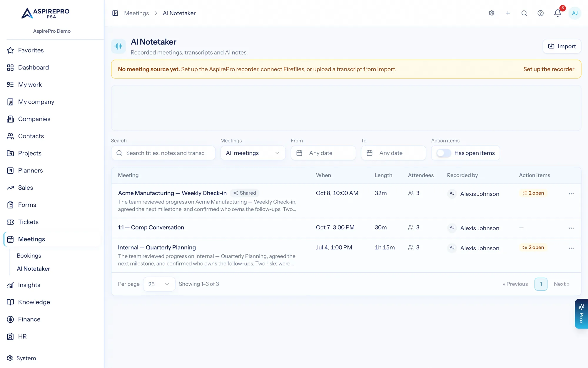The image size is (588, 368).
Task: Open 1:1 — Comp Conversation meeting
Action: click(x=151, y=228)
